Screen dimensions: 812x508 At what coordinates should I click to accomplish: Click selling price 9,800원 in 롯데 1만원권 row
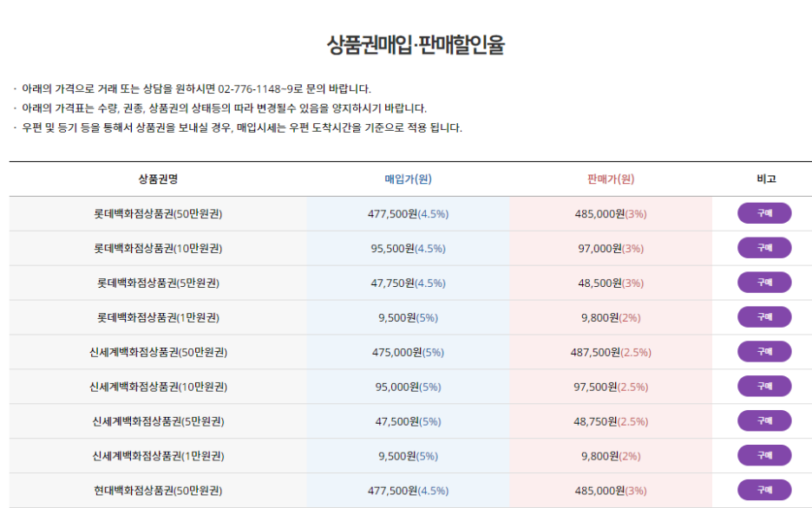(x=611, y=317)
